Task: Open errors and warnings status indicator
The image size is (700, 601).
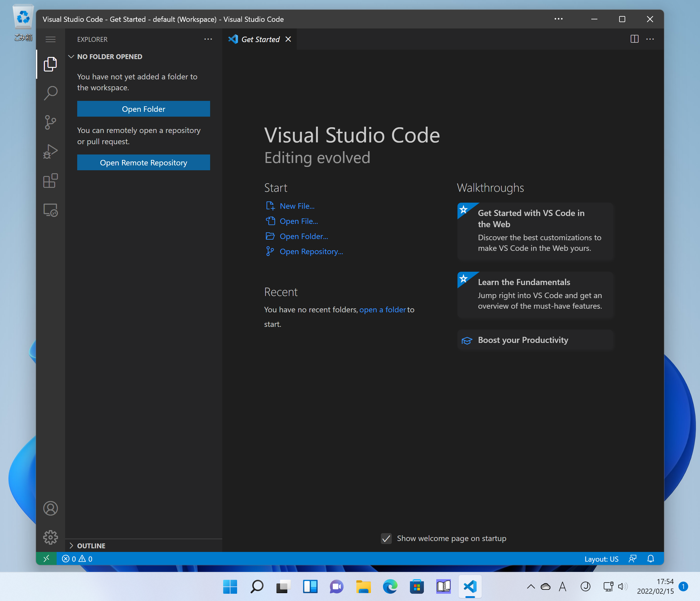Action: tap(77, 558)
